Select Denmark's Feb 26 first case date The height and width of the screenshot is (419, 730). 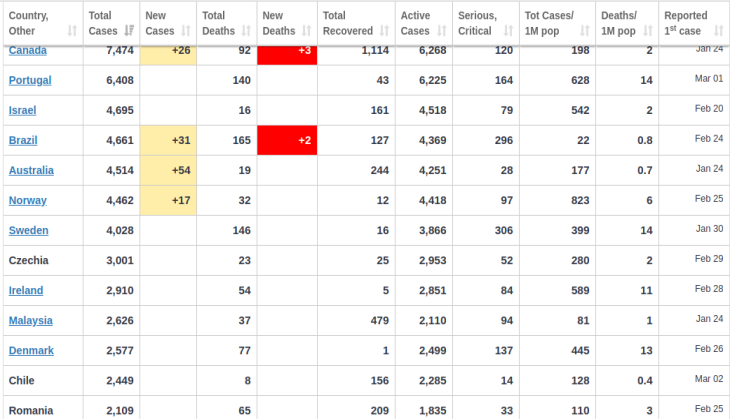click(x=709, y=349)
